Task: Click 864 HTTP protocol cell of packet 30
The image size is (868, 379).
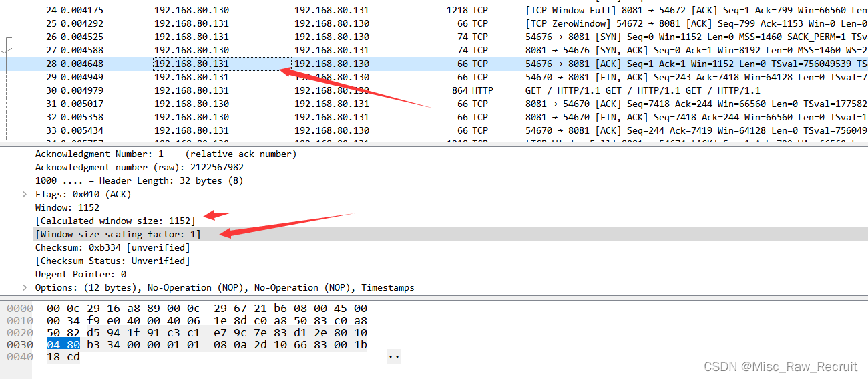Action: click(x=473, y=90)
